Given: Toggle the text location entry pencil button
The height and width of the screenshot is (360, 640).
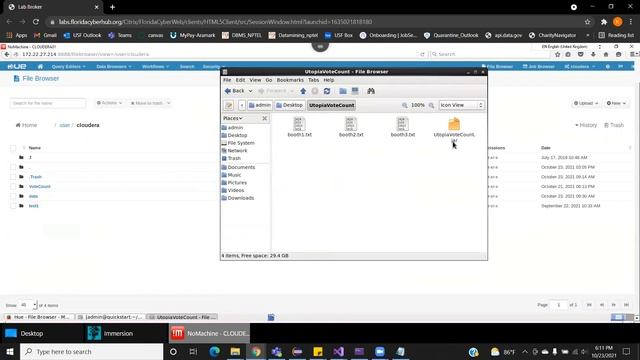Looking at the screenshot, I should tap(229, 105).
